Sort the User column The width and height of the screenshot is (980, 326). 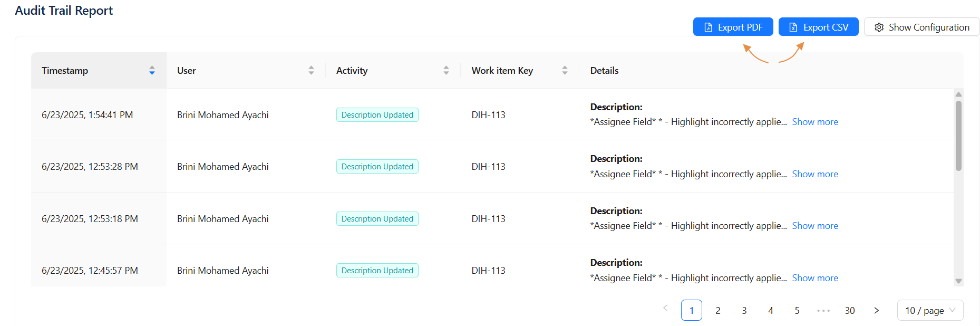(311, 70)
